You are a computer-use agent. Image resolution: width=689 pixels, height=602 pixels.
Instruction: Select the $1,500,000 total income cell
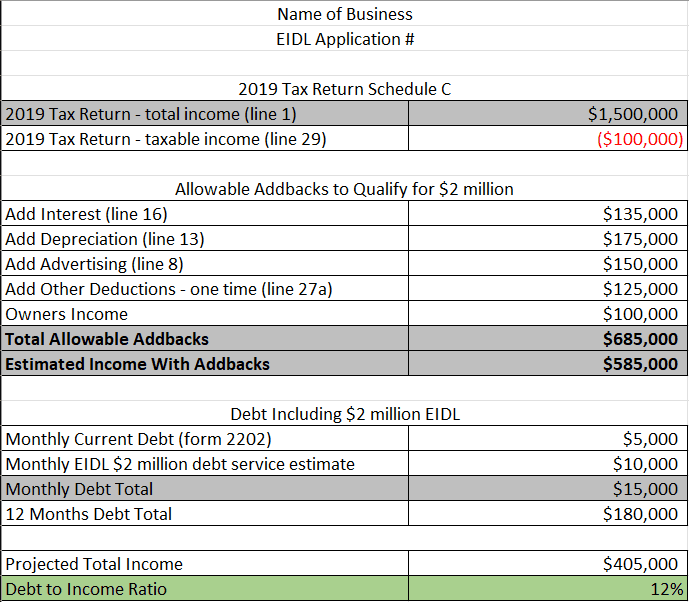[x=548, y=114]
